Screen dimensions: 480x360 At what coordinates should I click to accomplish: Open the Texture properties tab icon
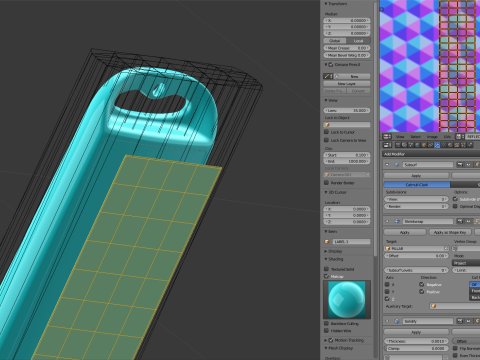(x=457, y=145)
